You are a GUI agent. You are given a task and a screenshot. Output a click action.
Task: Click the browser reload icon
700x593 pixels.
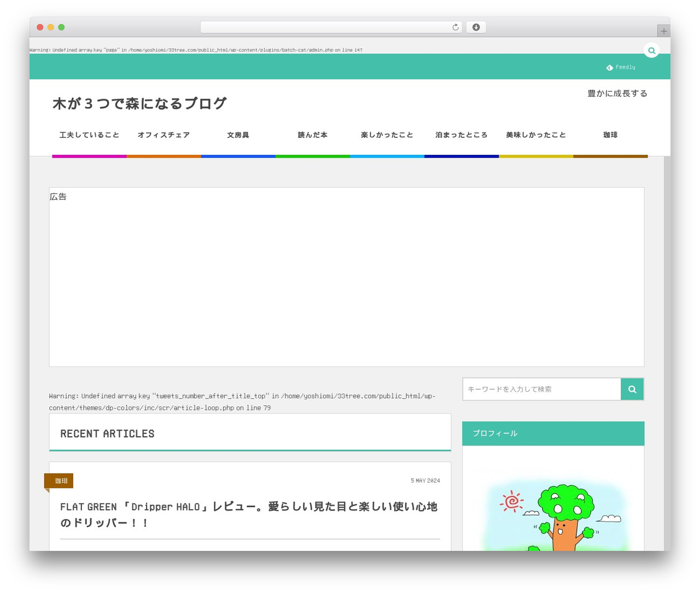pos(455,27)
